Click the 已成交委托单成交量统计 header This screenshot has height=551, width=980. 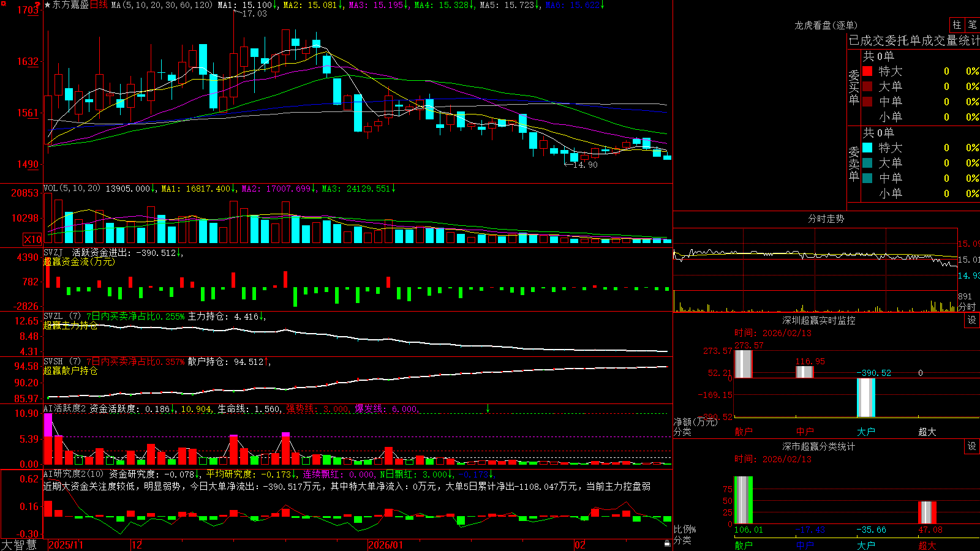click(914, 40)
